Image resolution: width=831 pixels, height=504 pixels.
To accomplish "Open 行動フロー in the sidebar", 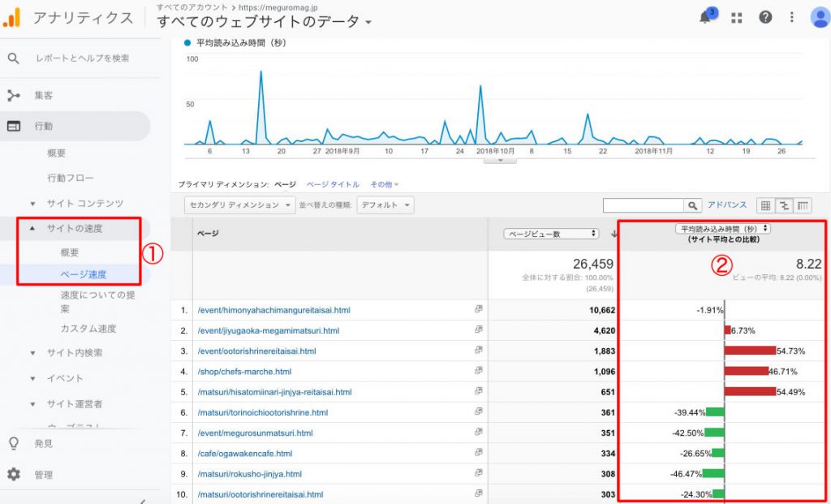I will coord(71,178).
